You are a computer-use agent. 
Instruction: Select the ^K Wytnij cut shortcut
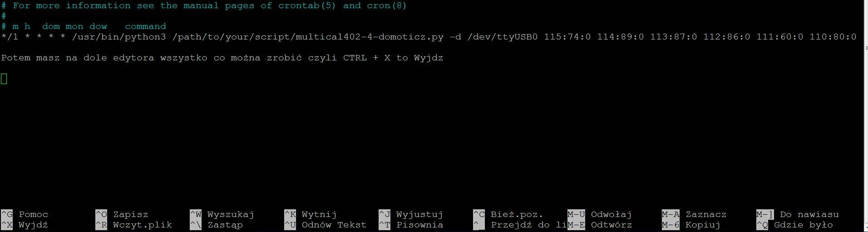310,214
